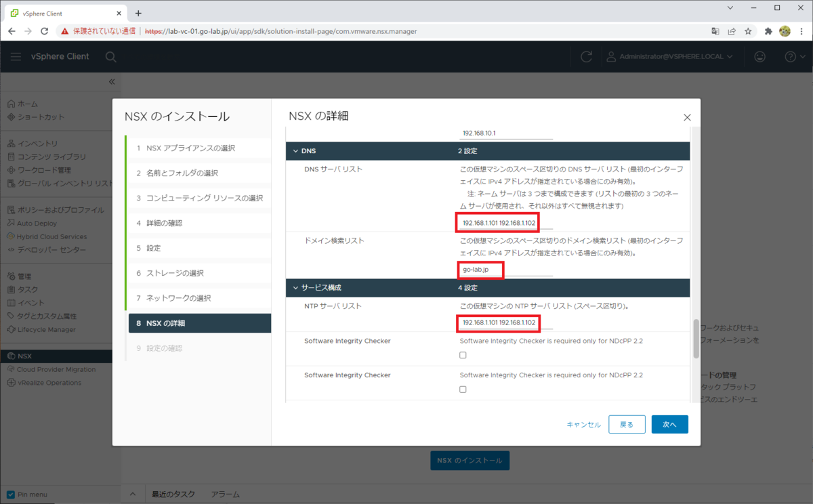
Task: Open the translate page icon in the address bar
Action: [x=715, y=31]
